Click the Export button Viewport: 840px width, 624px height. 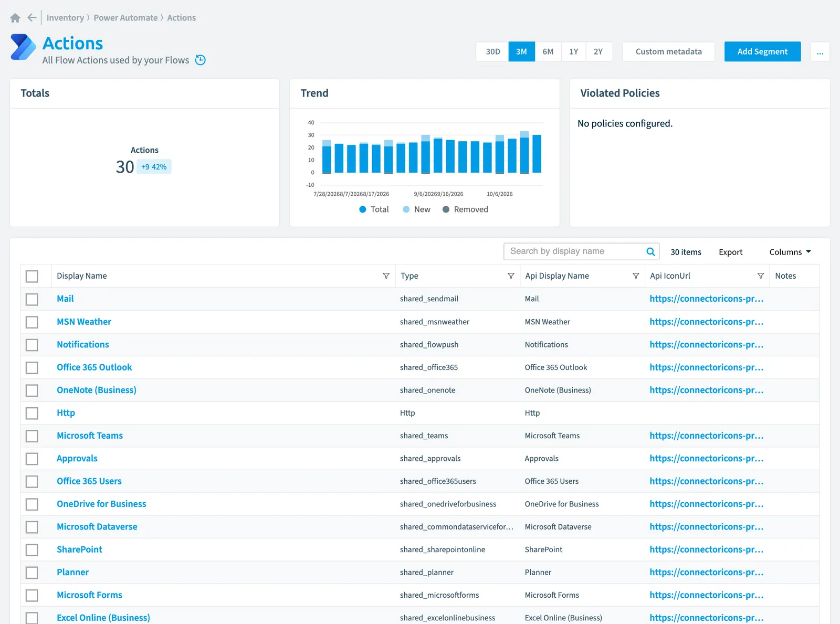pyautogui.click(x=731, y=252)
